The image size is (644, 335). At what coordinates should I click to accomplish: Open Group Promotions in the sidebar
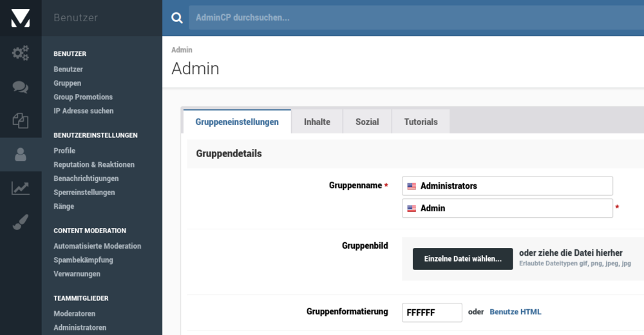point(83,97)
